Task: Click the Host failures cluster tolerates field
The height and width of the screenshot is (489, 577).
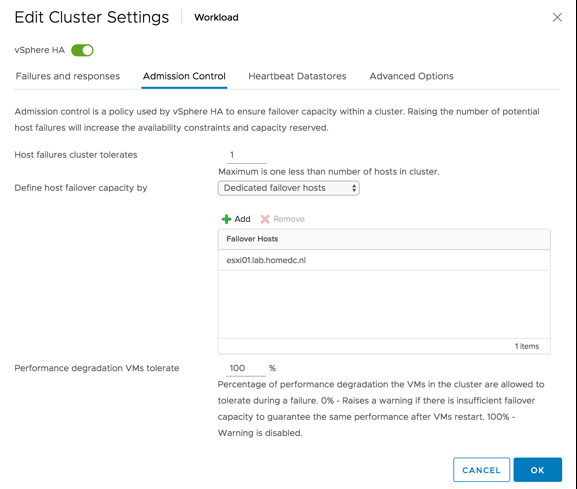Action: (247, 155)
